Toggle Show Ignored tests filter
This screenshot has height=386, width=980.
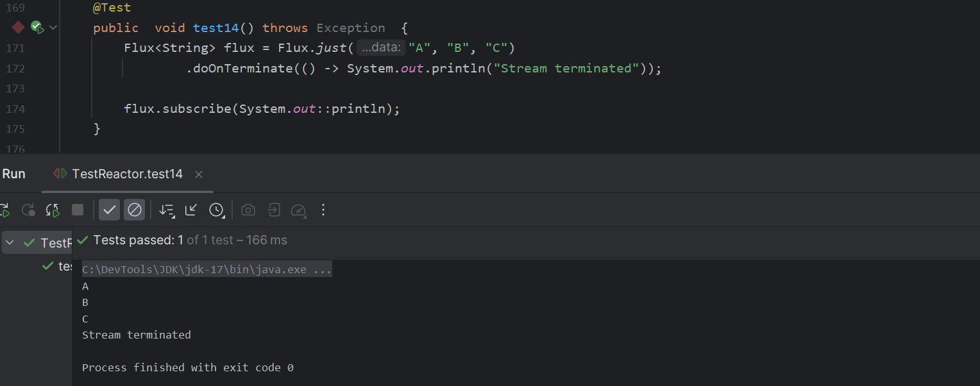[x=135, y=210]
